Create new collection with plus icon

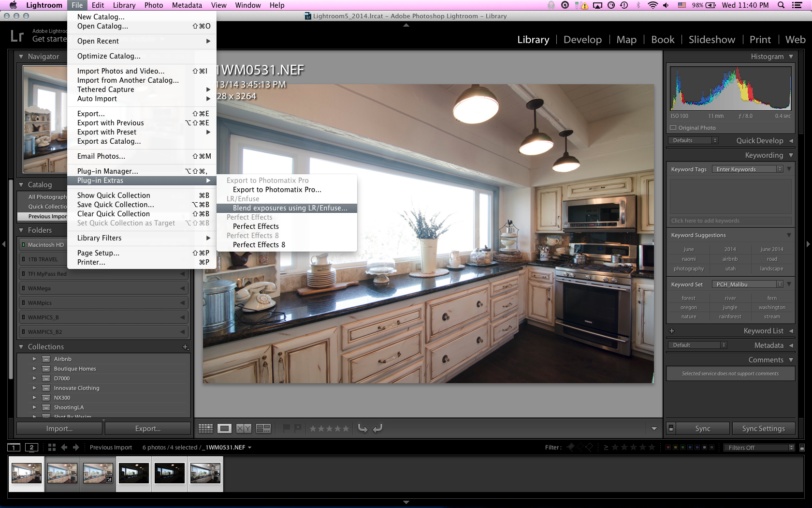pyautogui.click(x=185, y=347)
